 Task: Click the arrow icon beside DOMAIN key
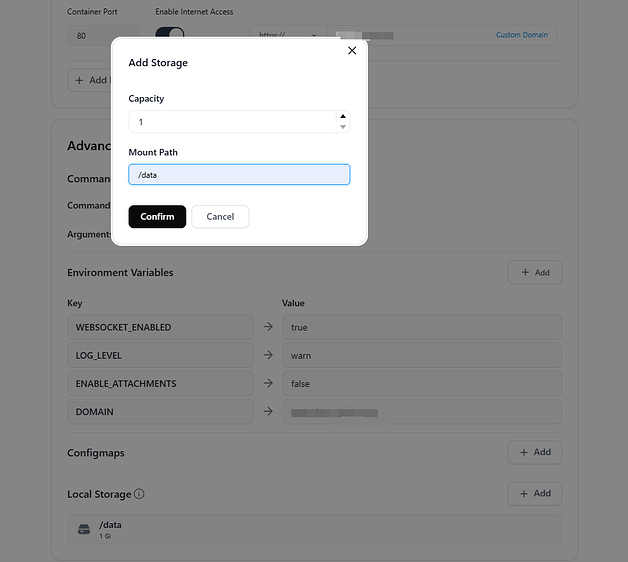(268, 411)
